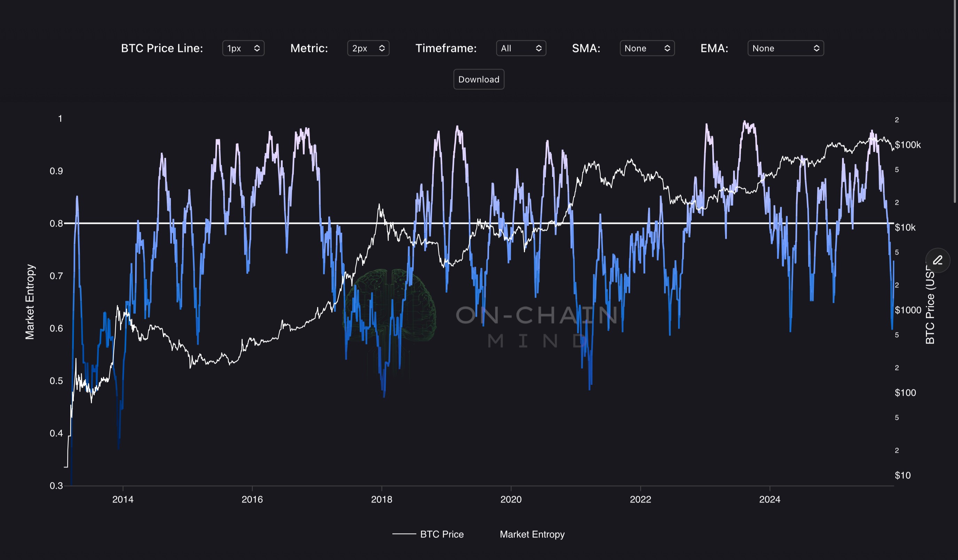Click the $100k right-axis label
This screenshot has width=958, height=560.
tap(908, 145)
